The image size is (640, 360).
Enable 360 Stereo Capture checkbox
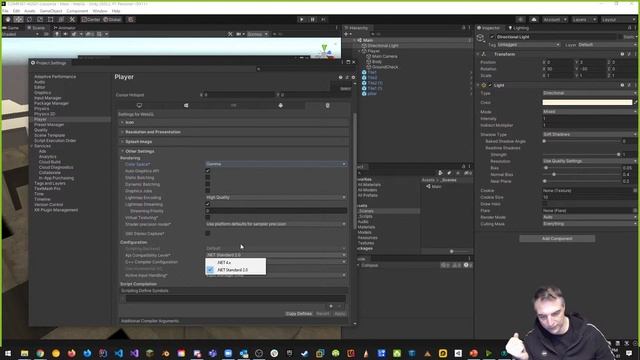coord(208,233)
